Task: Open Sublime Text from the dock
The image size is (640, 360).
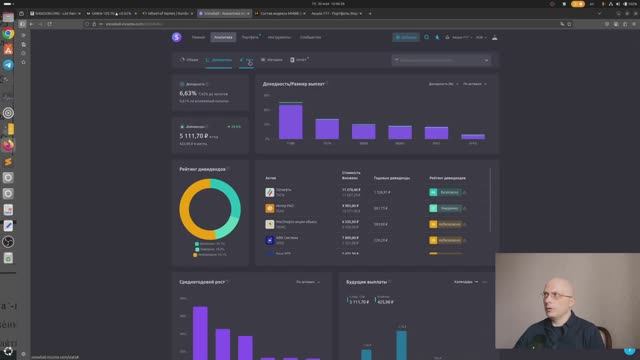Action: click(8, 162)
